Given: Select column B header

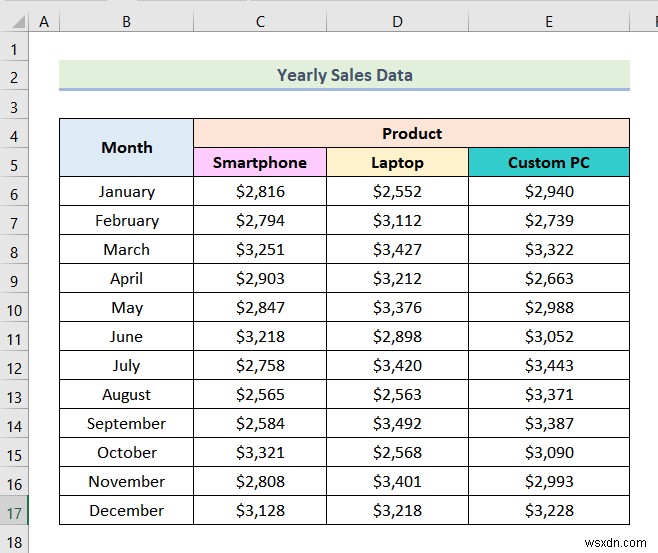Looking at the screenshot, I should coord(126,20).
